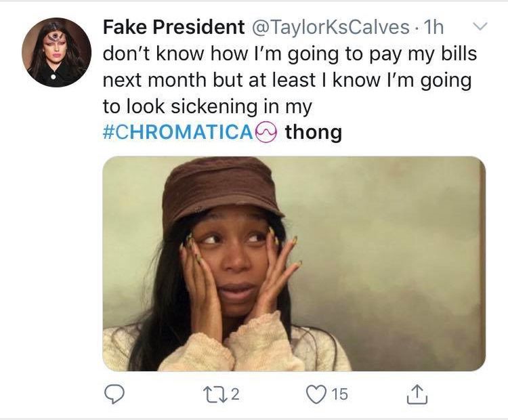Open the share icon below the tweet
Screen dimensions: 508x420
tap(418, 393)
